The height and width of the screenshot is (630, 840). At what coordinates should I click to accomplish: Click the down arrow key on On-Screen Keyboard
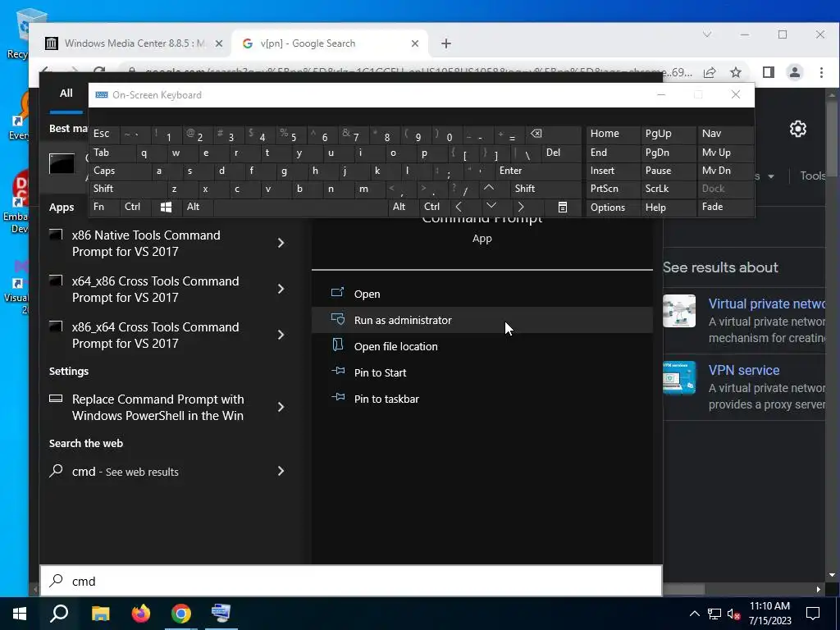point(491,206)
